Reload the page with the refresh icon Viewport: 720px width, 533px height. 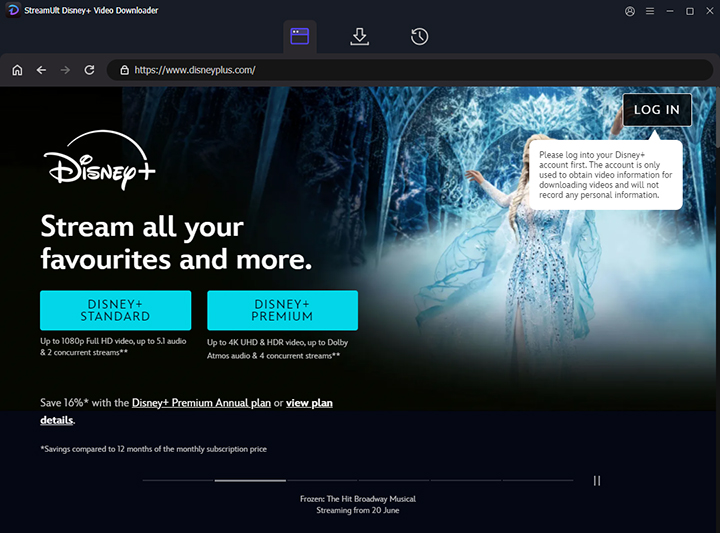[90, 70]
